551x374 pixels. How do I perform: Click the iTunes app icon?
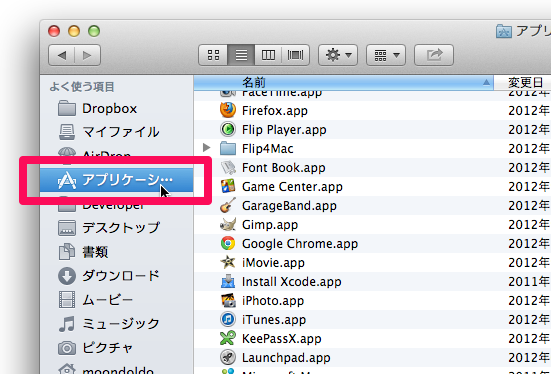[228, 319]
